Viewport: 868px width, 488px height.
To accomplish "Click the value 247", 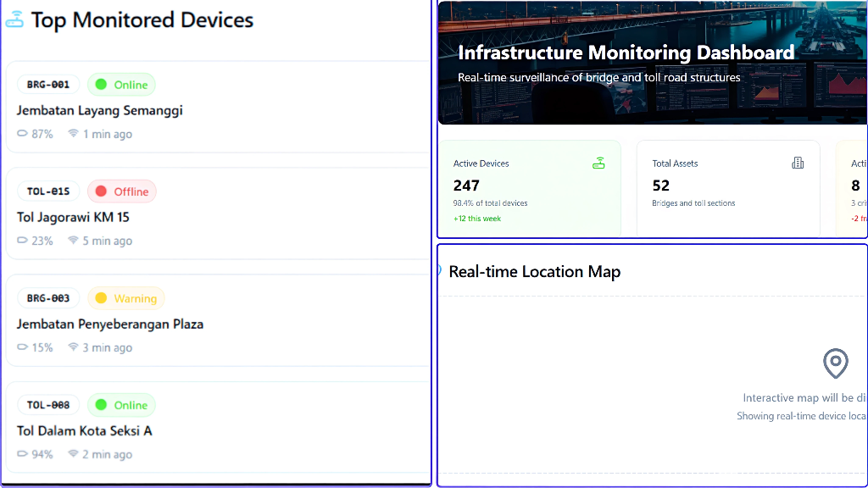I will pyautogui.click(x=467, y=186).
